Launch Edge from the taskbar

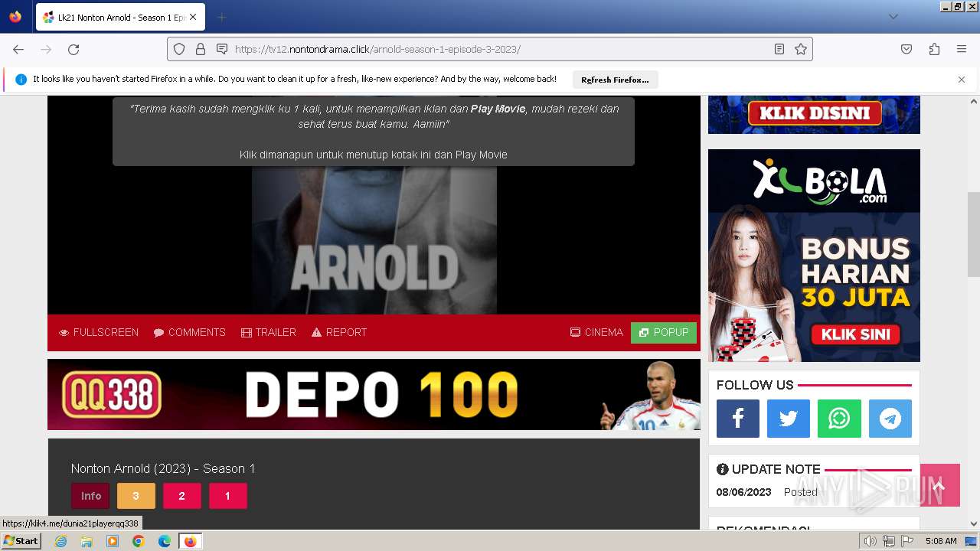pos(164,541)
